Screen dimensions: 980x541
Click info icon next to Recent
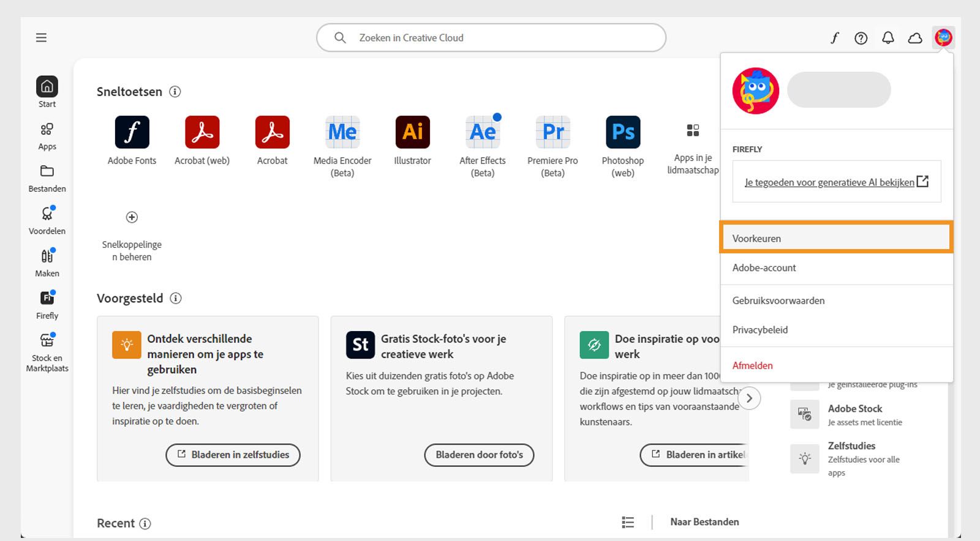(x=145, y=524)
